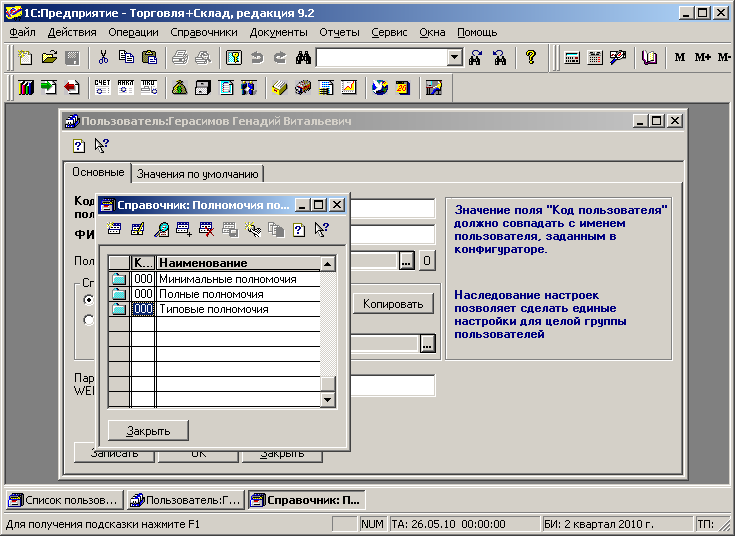Switch to Пользователь:Г... window tab

tap(186, 500)
